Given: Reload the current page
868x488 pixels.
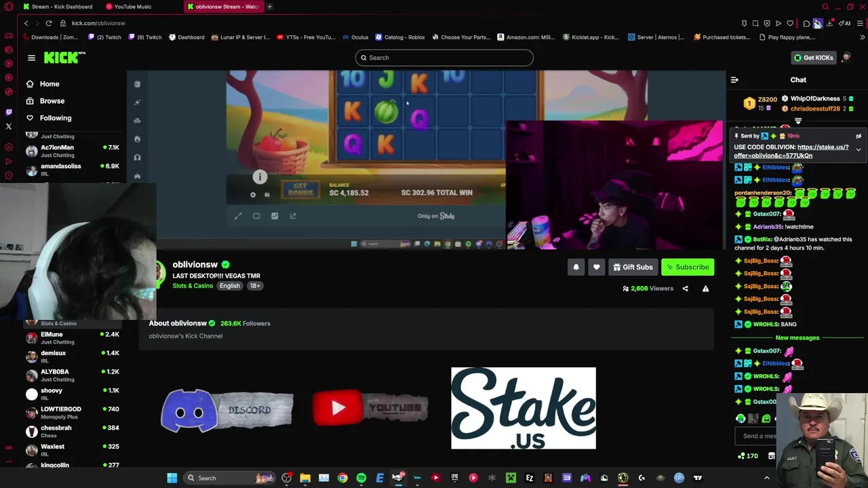Looking at the screenshot, I should click(49, 23).
